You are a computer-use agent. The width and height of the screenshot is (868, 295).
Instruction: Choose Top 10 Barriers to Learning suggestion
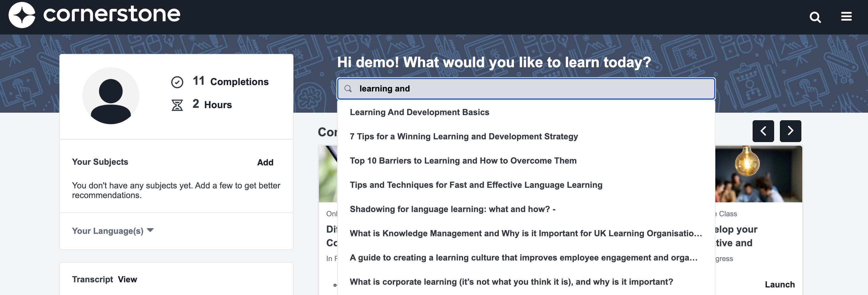tap(526, 161)
